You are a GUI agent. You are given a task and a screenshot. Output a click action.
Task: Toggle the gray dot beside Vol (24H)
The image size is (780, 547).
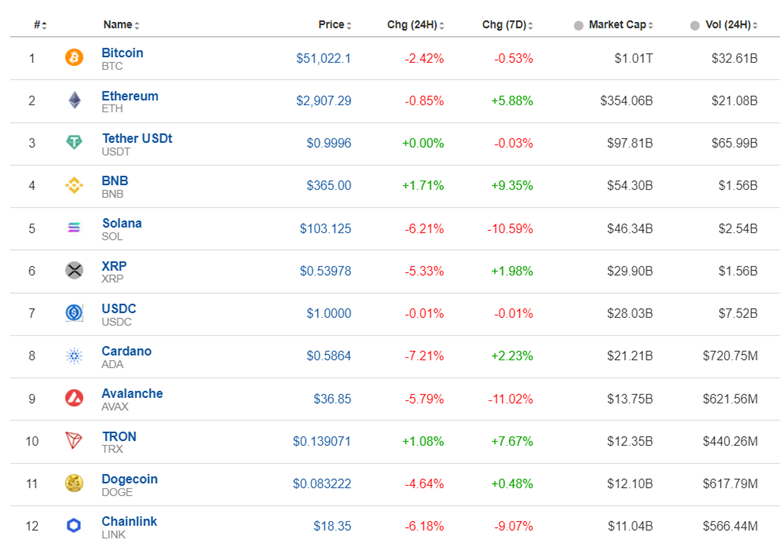click(695, 25)
